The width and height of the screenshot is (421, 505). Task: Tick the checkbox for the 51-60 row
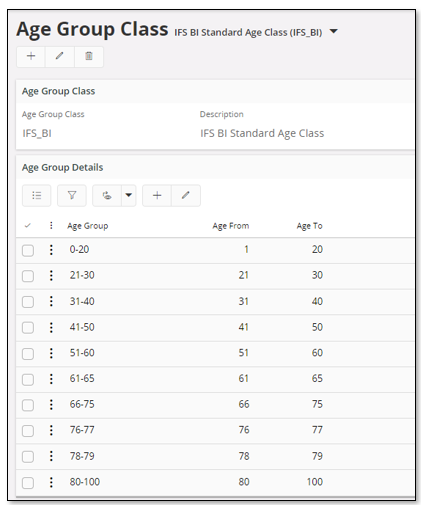[28, 354]
